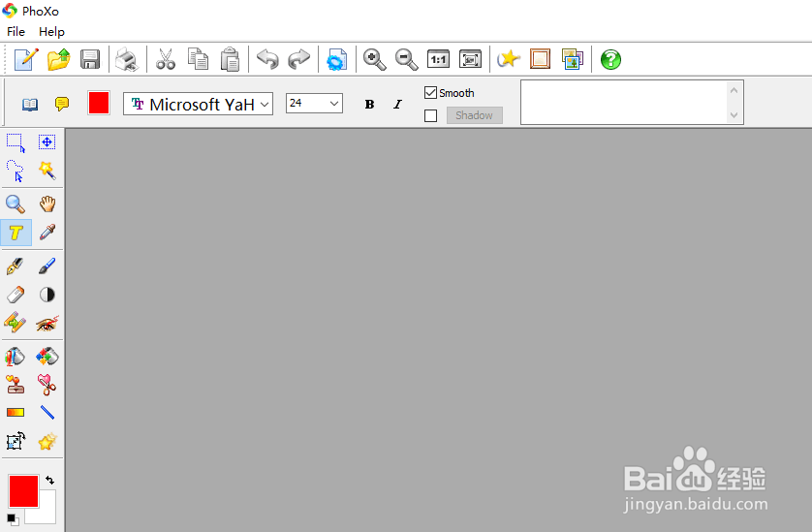This screenshot has height=532, width=812.
Task: Select the heart scissors crop tool
Action: tap(47, 385)
